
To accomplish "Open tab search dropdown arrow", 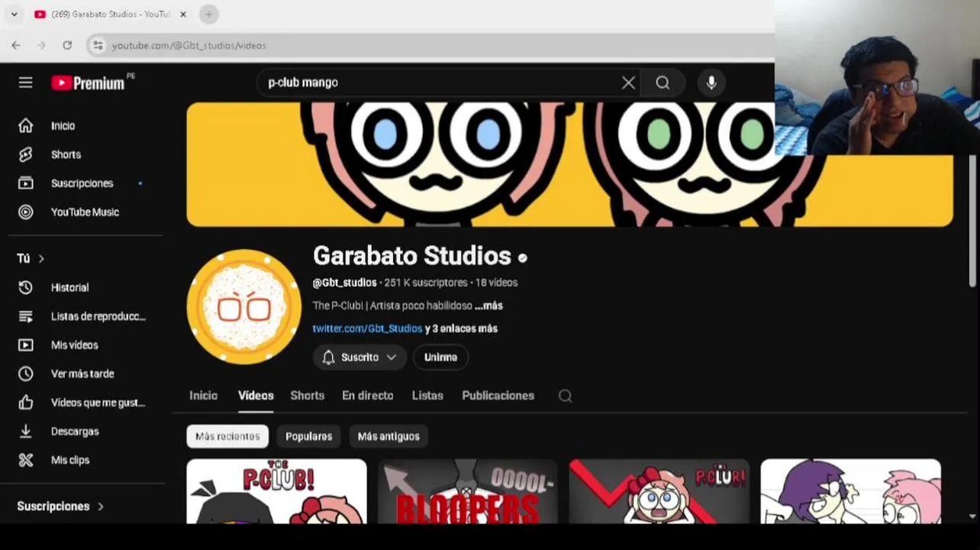I will tap(14, 14).
